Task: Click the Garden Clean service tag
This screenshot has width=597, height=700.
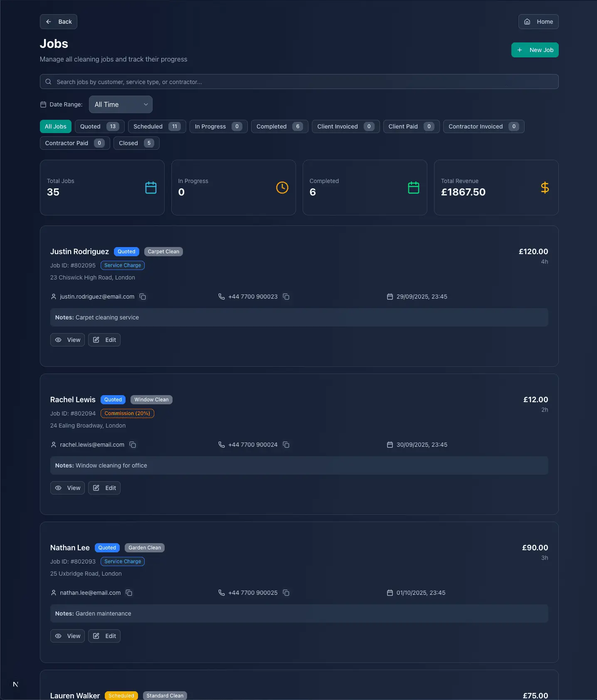Action: (145, 548)
